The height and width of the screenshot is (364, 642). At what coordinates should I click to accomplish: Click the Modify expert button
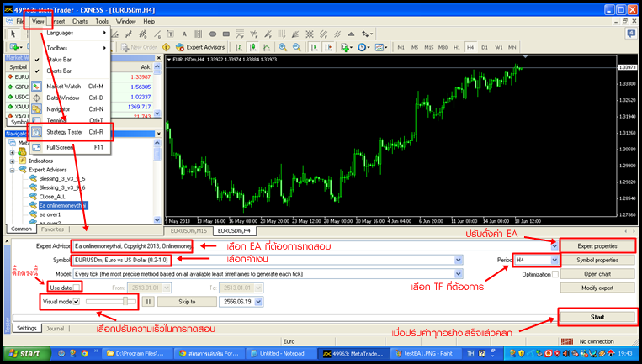pyautogui.click(x=597, y=288)
